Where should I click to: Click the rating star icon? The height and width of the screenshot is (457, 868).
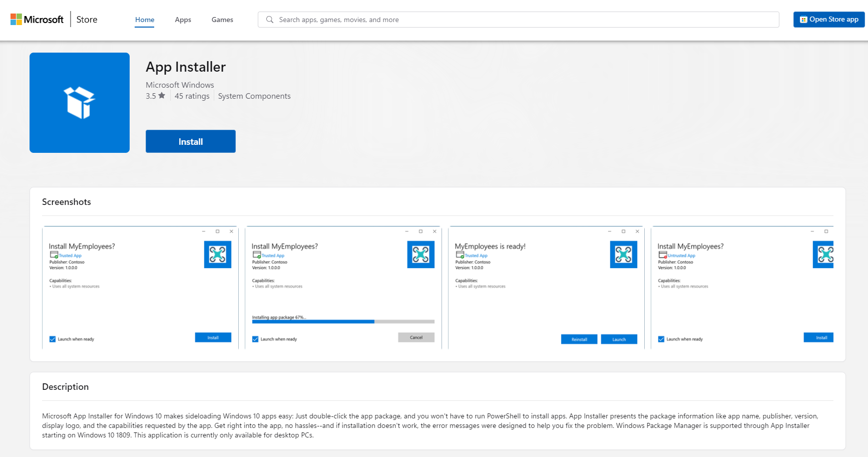pyautogui.click(x=162, y=96)
